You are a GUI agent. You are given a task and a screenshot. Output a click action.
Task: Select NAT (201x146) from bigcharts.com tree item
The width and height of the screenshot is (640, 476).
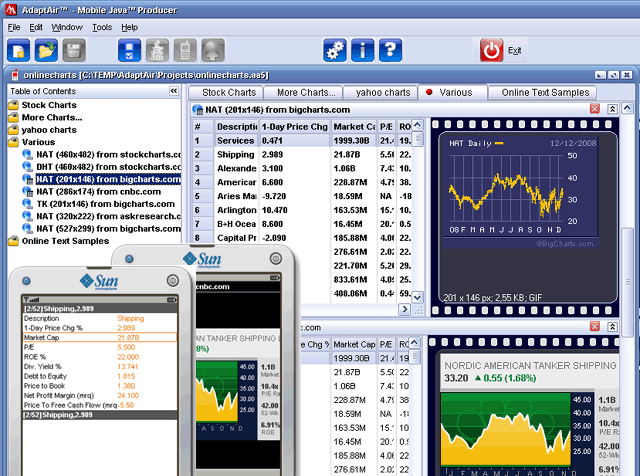[x=102, y=179]
